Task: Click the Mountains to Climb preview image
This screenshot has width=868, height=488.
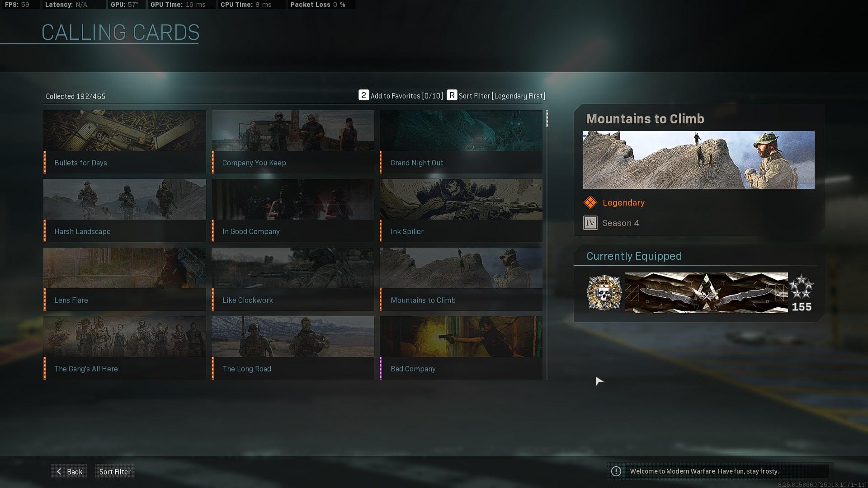Action: coord(698,160)
